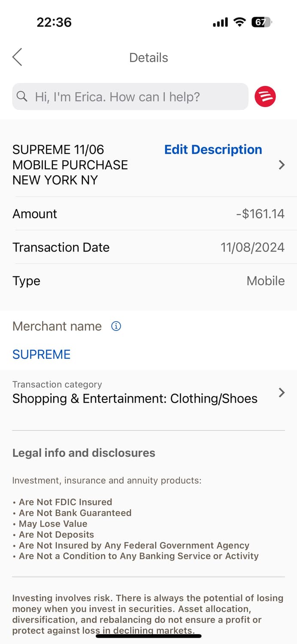The height and width of the screenshot is (644, 297).
Task: Open the Transaction category chevron
Action: click(x=282, y=392)
